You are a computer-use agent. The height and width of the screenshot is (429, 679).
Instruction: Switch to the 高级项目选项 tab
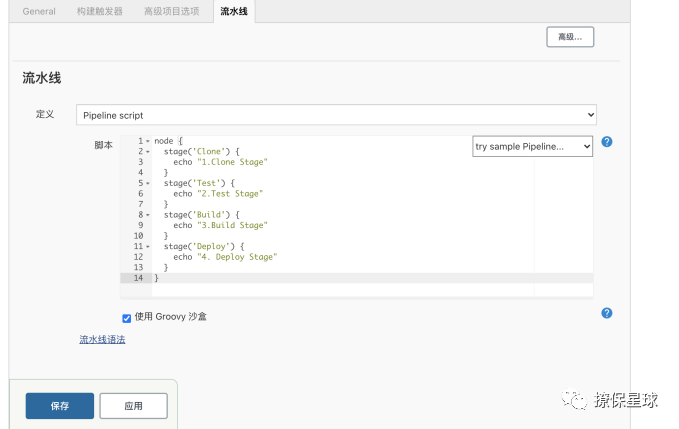pyautogui.click(x=171, y=11)
